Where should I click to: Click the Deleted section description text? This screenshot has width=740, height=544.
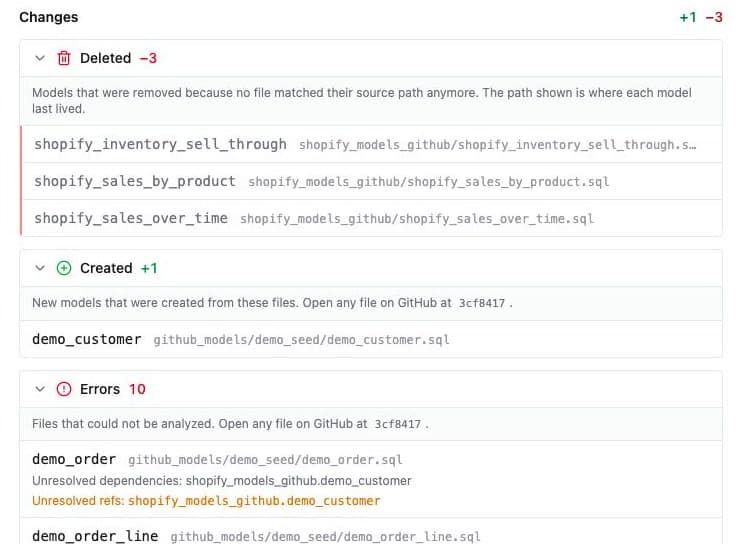pyautogui.click(x=362, y=100)
